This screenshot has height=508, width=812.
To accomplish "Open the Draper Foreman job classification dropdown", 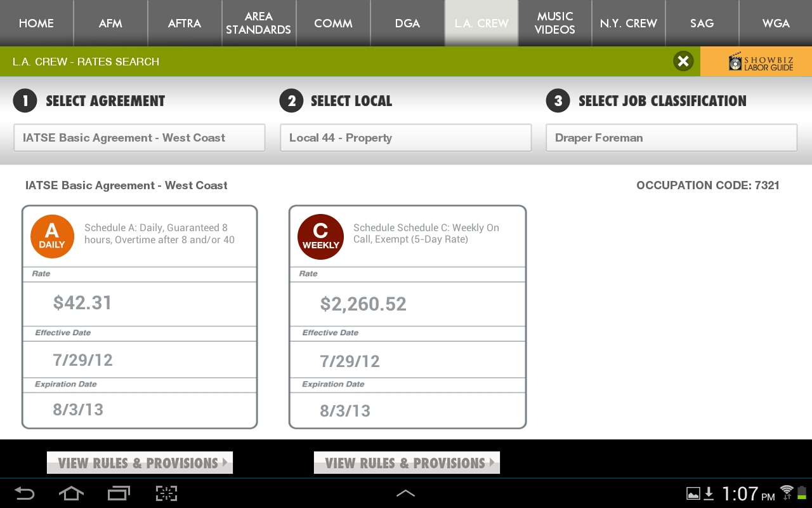I will pos(672,138).
